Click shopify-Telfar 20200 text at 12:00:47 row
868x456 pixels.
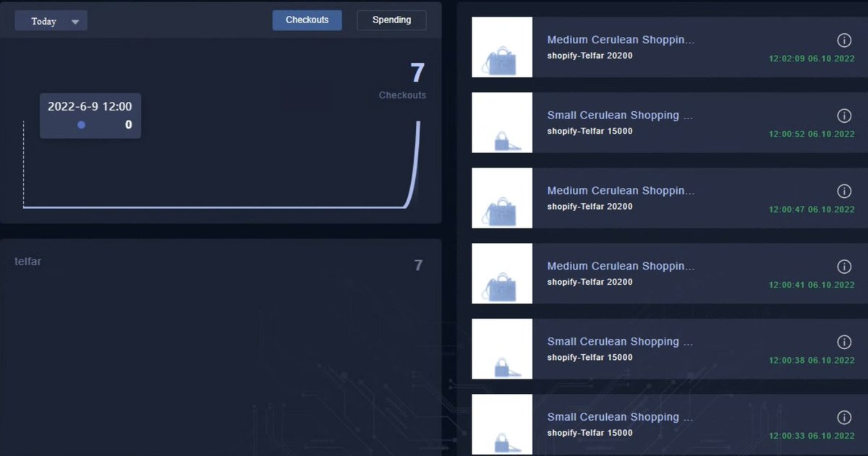point(590,207)
